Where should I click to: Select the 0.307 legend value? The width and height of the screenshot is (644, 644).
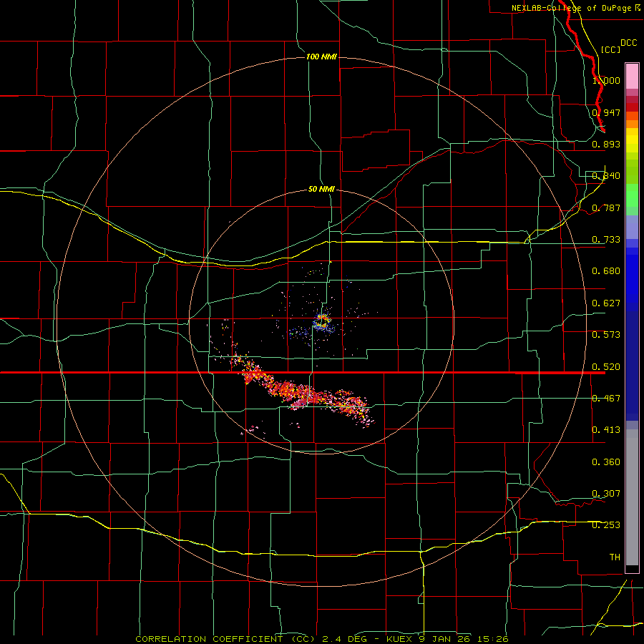(x=606, y=494)
